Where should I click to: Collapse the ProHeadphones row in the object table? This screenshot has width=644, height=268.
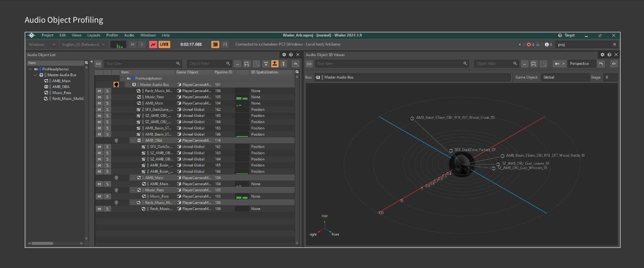pyautogui.click(x=123, y=79)
